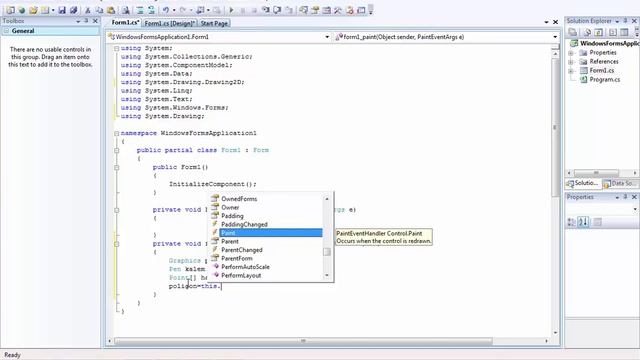
Task: Click the Toolbox wrench icon in toolbar
Action: click(x=338, y=10)
